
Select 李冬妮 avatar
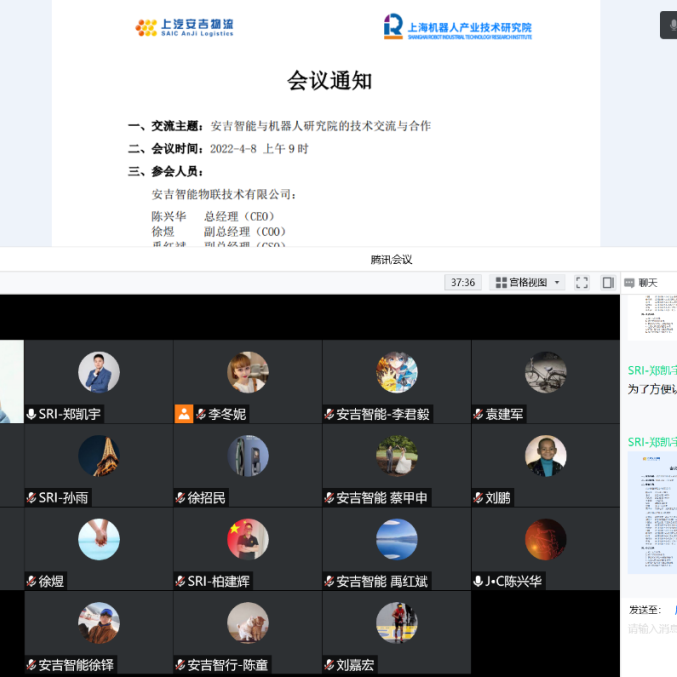(x=248, y=372)
